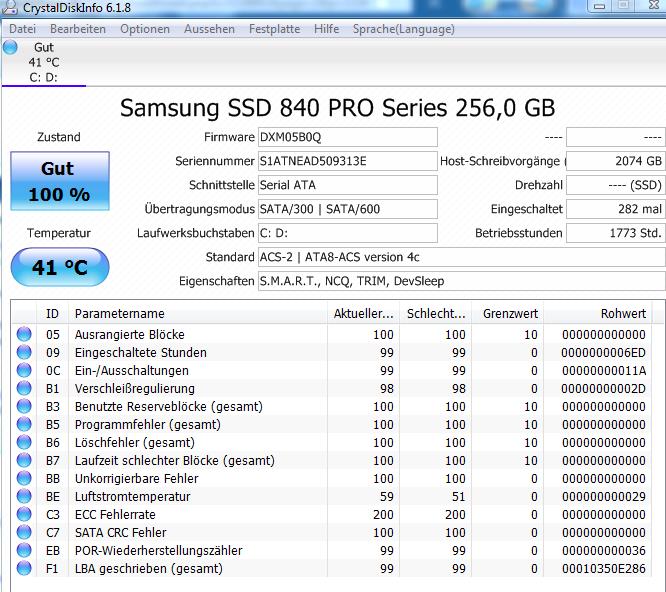Image resolution: width=666 pixels, height=592 pixels.
Task: Click the Host-Schreibvorgänge value 2074 GB
Action: (616, 161)
